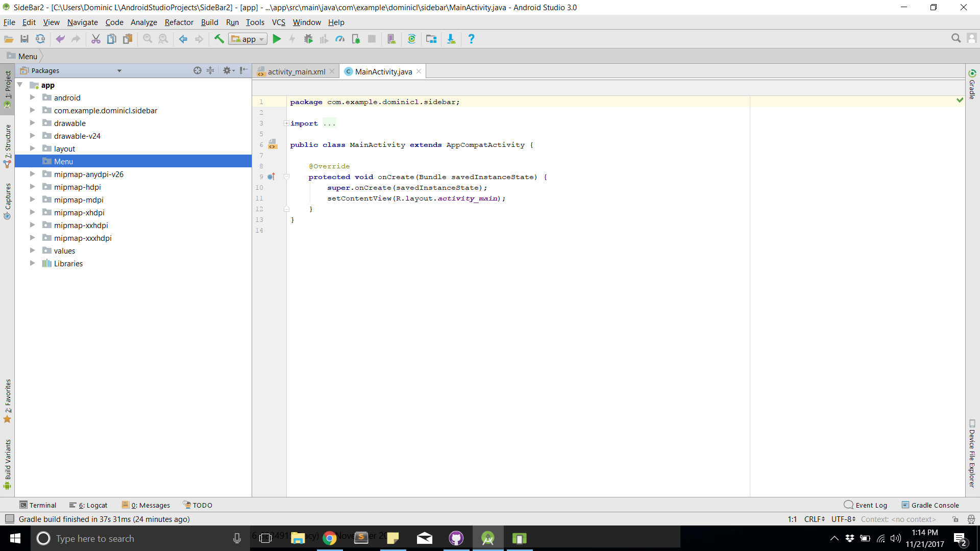Navigate Back with the left arrow icon

[x=183, y=39]
